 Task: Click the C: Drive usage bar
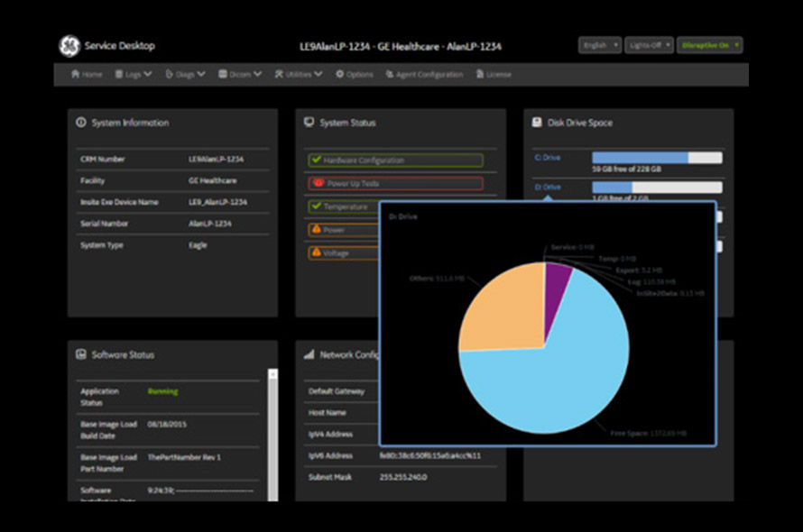pos(657,158)
